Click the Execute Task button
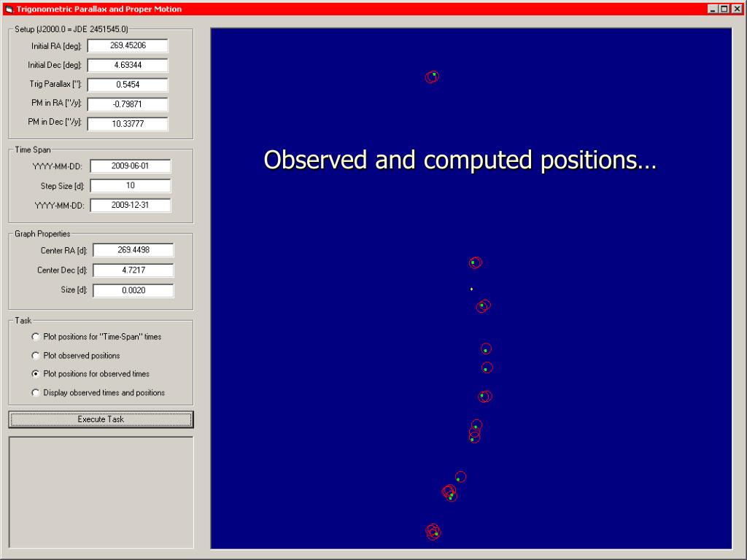This screenshot has width=747, height=560. pyautogui.click(x=101, y=419)
